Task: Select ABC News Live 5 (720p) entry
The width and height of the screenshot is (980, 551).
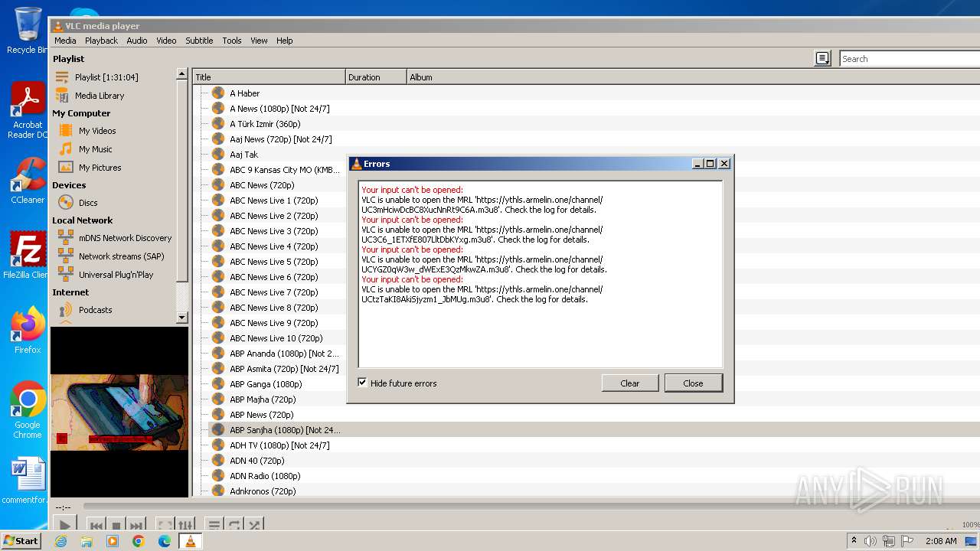Action: tap(273, 262)
